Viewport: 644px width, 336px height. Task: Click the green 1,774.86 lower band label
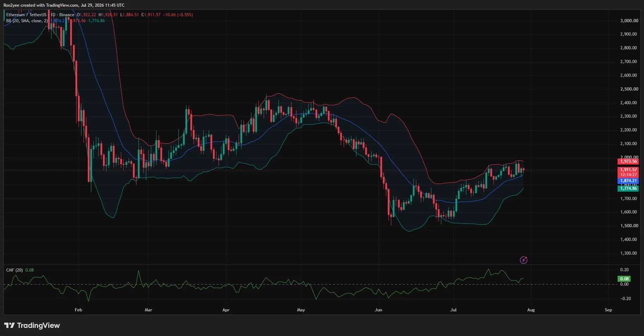pos(628,188)
